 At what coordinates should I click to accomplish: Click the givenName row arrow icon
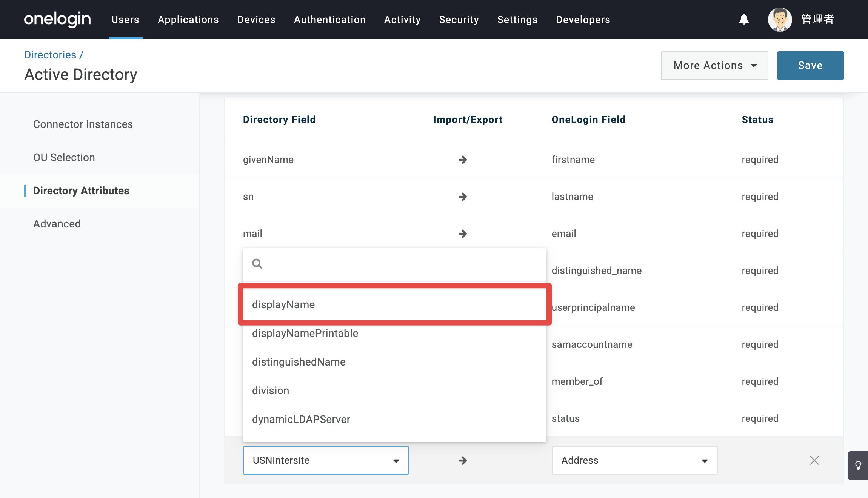point(463,160)
